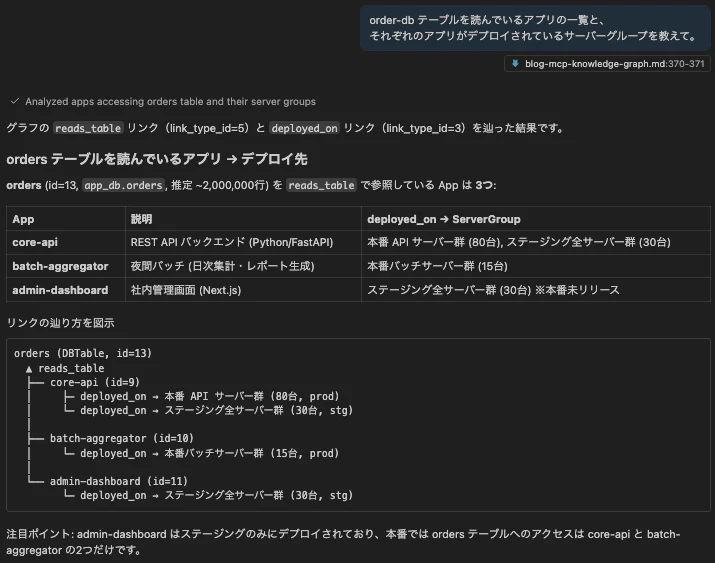
Task: Select the batch-aggregator table cell
Action: tap(66, 266)
